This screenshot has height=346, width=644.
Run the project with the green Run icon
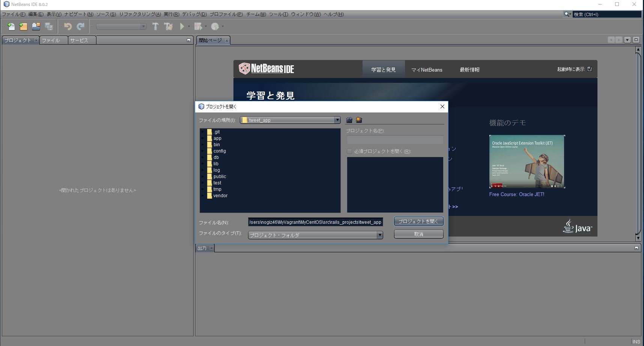coord(182,26)
